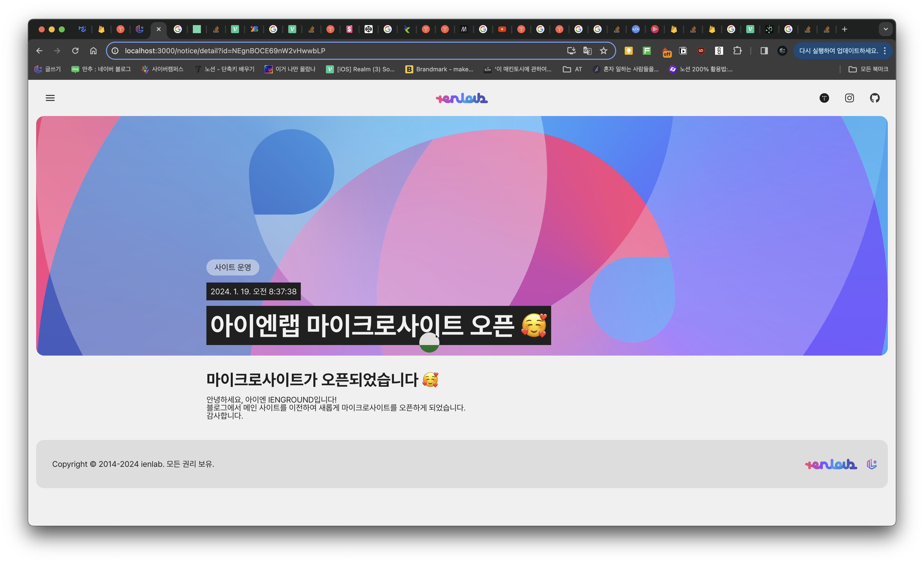Open the Google Translate icon in address bar

pyautogui.click(x=587, y=51)
